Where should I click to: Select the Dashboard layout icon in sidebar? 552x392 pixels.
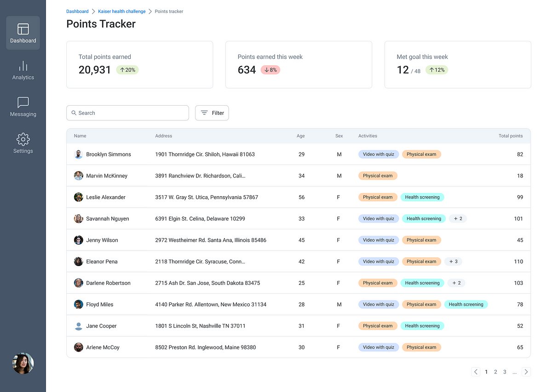(x=23, y=29)
